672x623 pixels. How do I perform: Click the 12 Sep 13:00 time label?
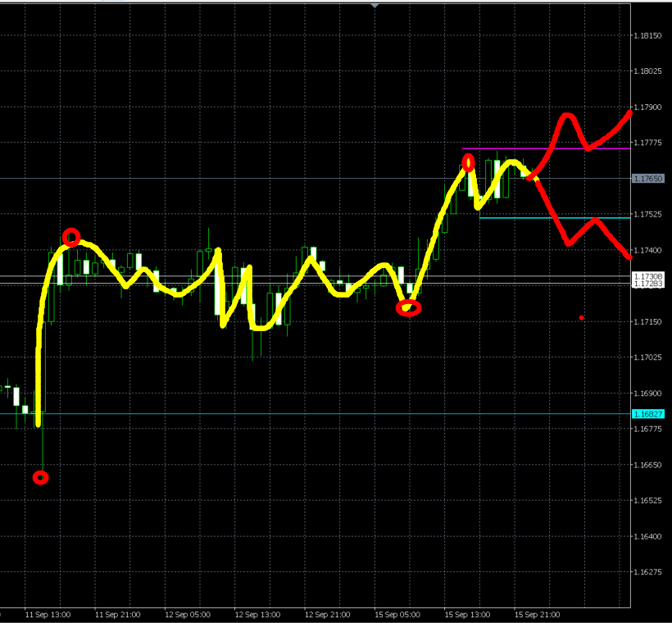point(257,615)
